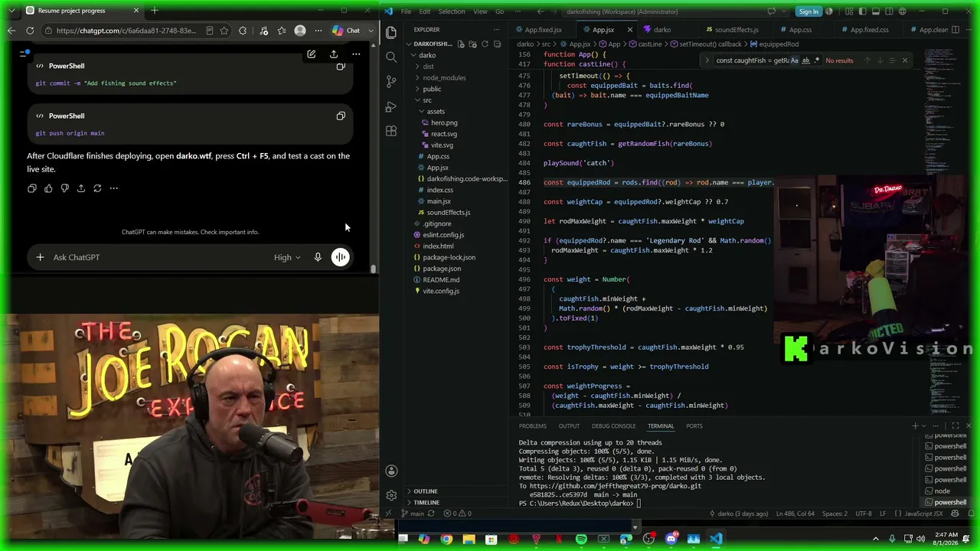
Task: Give thumbs down to ChatGPT response
Action: pyautogui.click(x=64, y=188)
